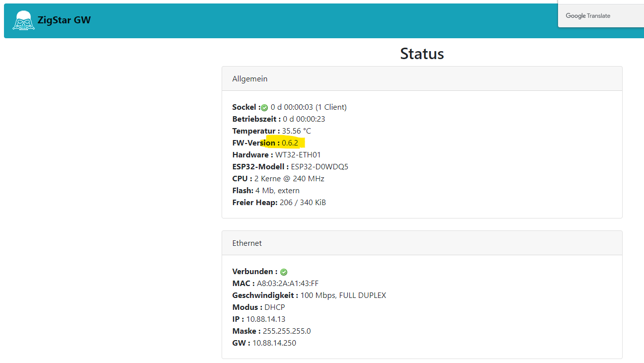This screenshot has height=363, width=644.
Task: Click the green Sockel status check icon
Action: coord(264,108)
